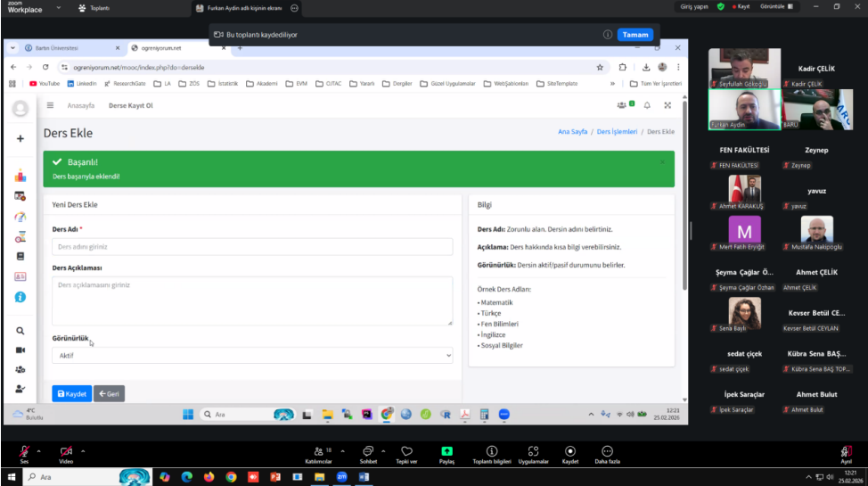Screen dimensions: 868x486
Task: Click the Ayrıl leave meeting icon
Action: (846, 451)
